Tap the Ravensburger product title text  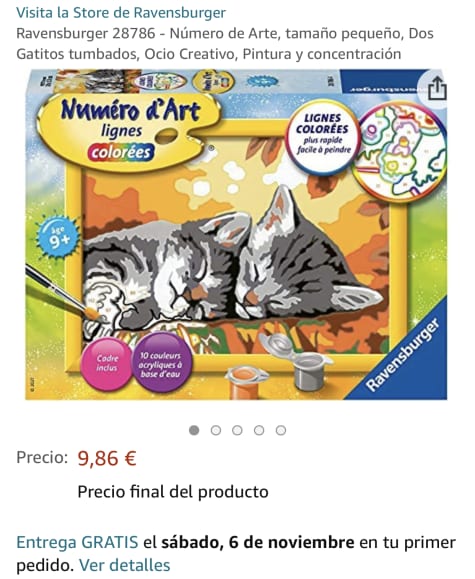pyautogui.click(x=225, y=44)
